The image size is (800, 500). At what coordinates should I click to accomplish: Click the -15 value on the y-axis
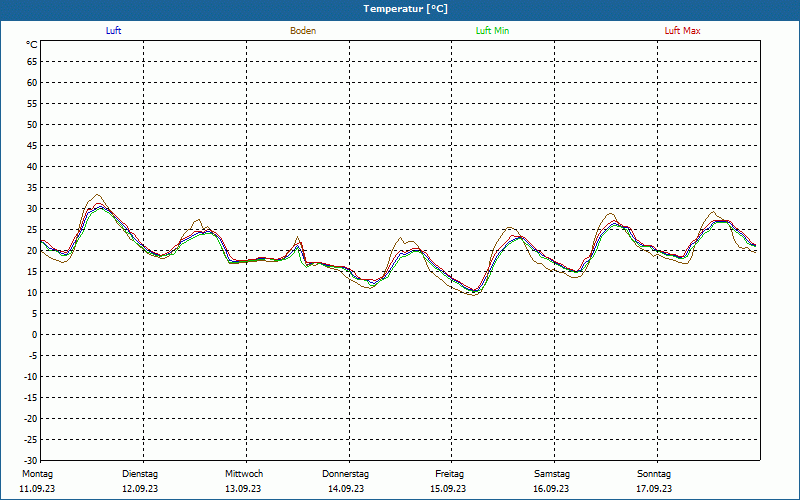click(x=30, y=397)
